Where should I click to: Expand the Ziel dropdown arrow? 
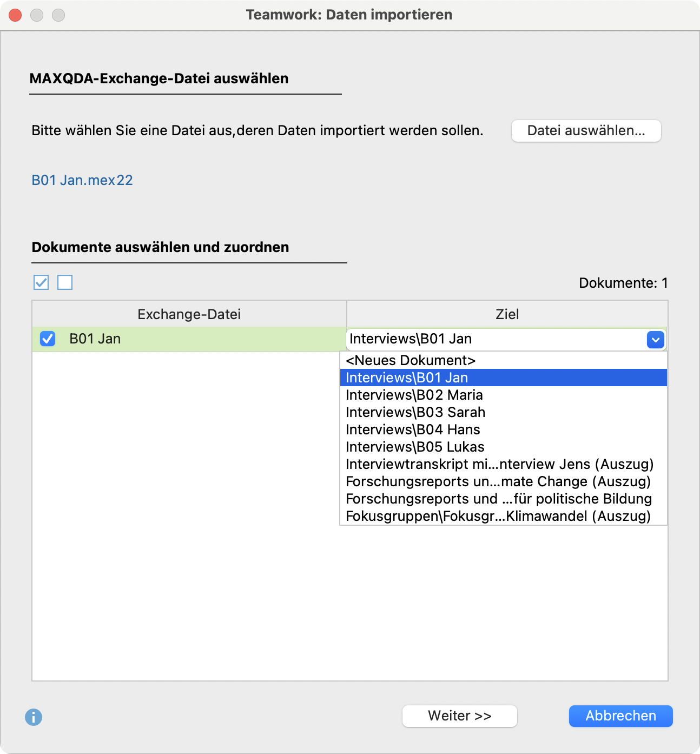[655, 340]
